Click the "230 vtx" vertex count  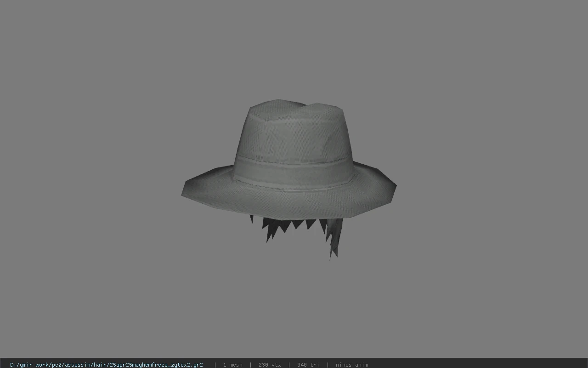coord(270,365)
